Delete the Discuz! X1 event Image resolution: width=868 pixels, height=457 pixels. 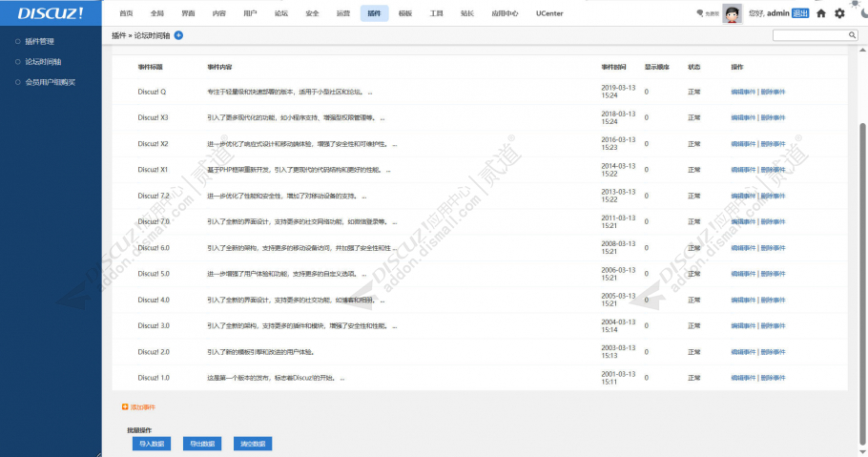tap(773, 170)
